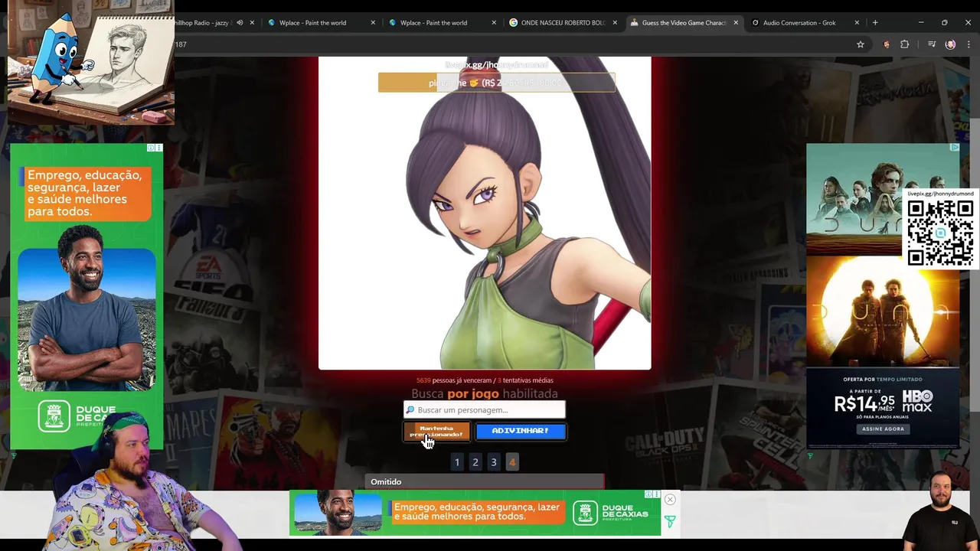Click the ADIVINHAR! button
Image resolution: width=980 pixels, height=551 pixels.
(521, 431)
